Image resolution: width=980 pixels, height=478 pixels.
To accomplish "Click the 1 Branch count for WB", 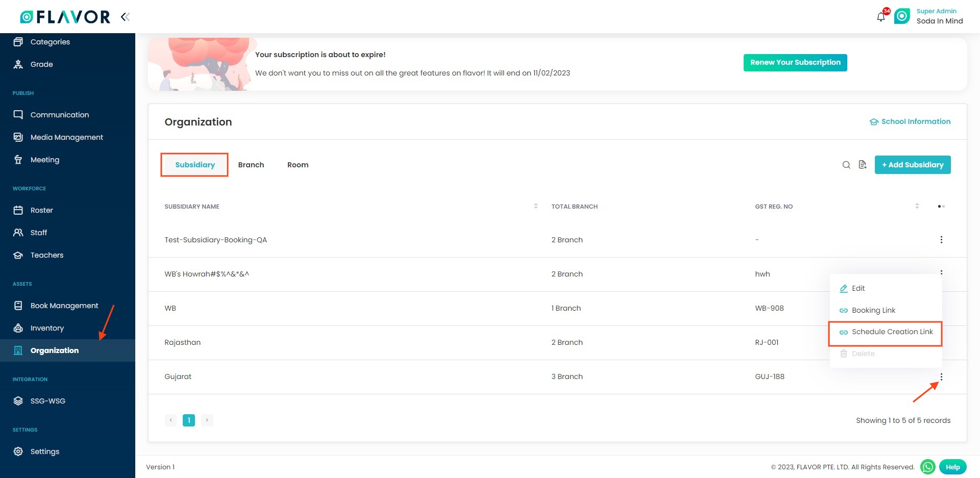I will 566,308.
